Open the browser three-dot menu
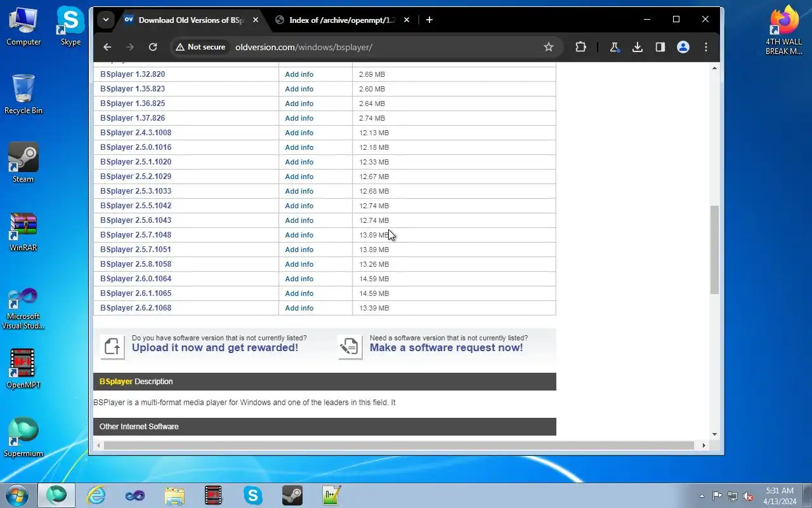 [706, 47]
